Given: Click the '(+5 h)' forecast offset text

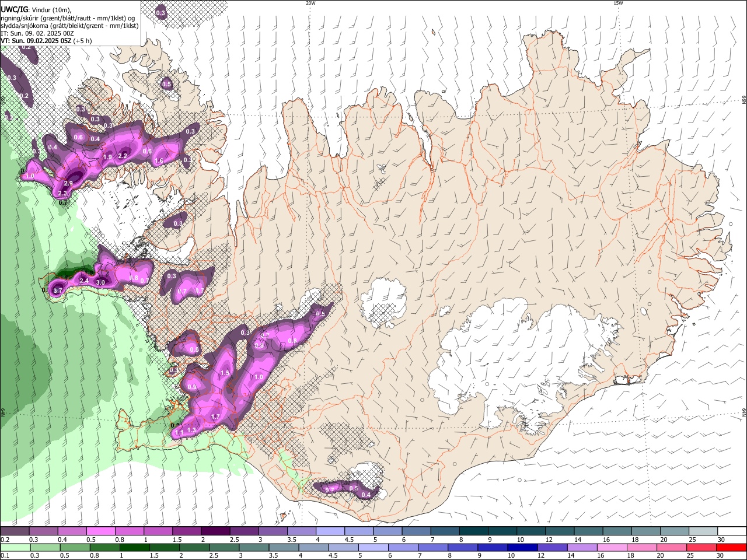Looking at the screenshot, I should (83, 41).
